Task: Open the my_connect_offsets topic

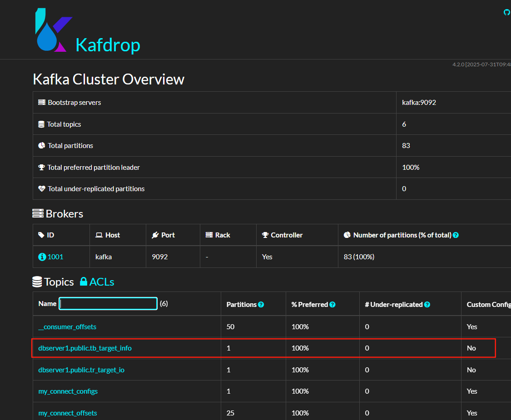Action: (68, 413)
